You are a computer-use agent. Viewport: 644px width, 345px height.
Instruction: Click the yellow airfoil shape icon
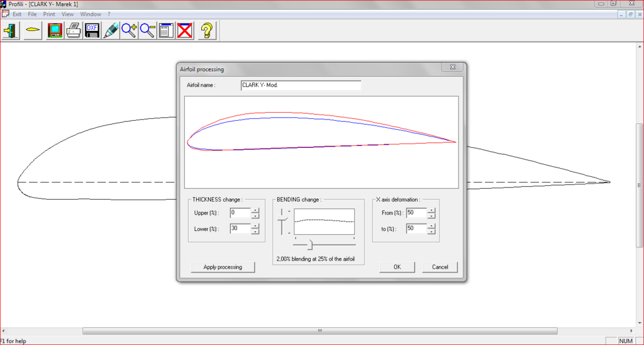coord(33,30)
